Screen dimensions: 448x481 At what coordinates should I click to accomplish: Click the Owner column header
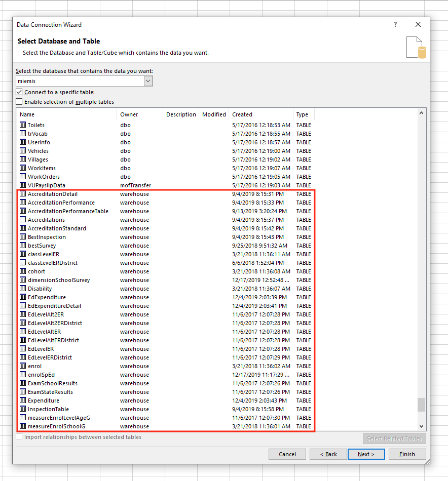(139, 114)
